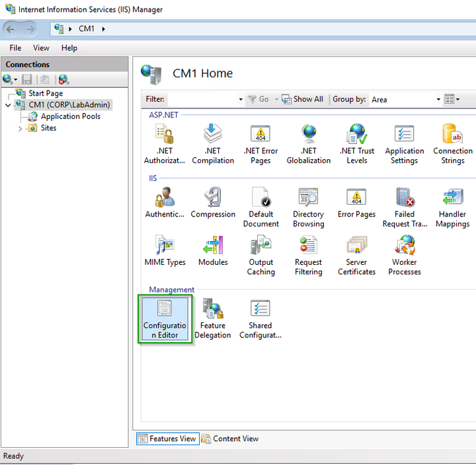Click the Back navigation button
Viewport: 476px width, 465px height.
[11, 29]
